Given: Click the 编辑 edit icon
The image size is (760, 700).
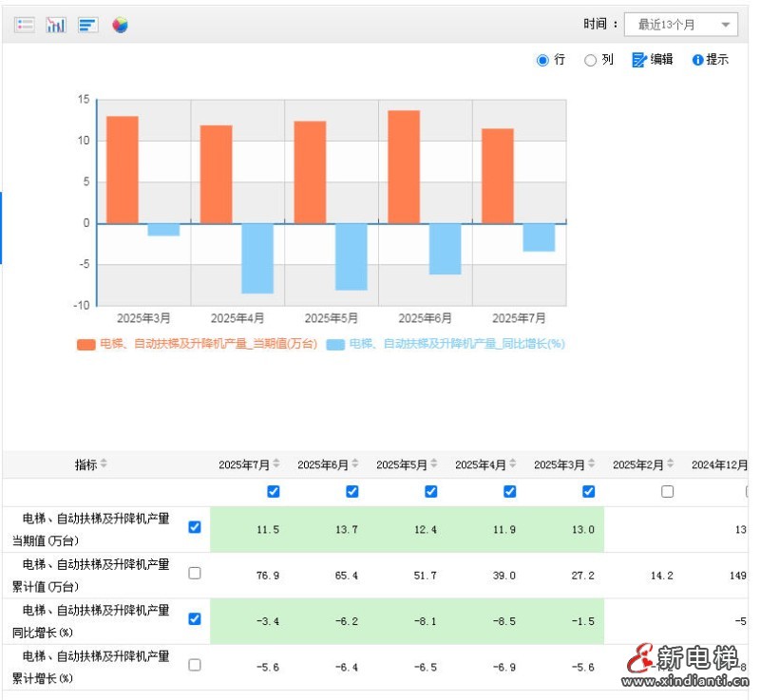Looking at the screenshot, I should [x=639, y=60].
